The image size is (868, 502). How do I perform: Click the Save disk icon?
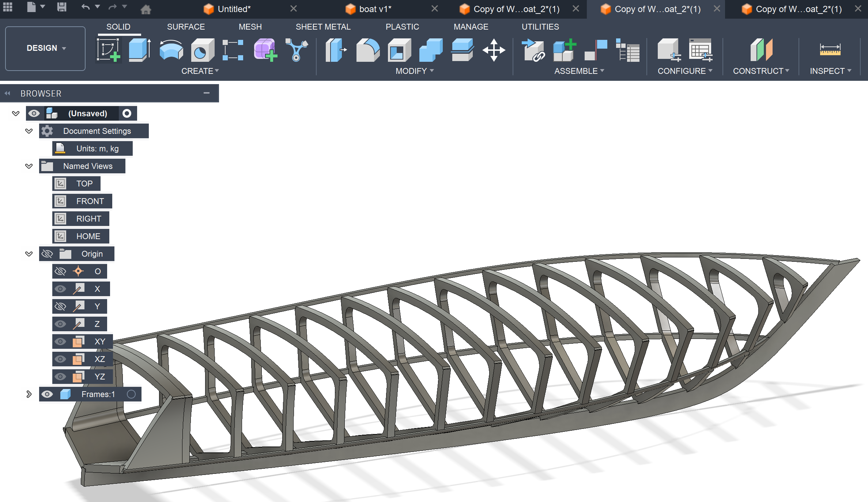point(62,7)
